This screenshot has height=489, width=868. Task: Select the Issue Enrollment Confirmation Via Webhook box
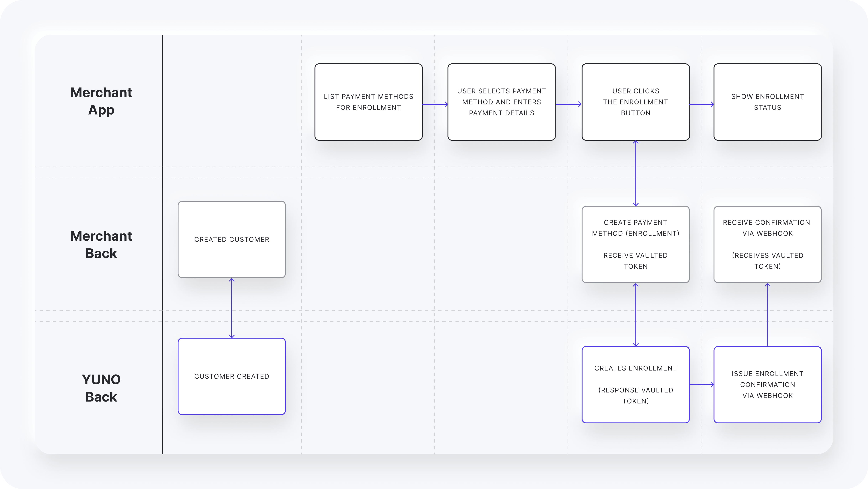[x=767, y=384]
